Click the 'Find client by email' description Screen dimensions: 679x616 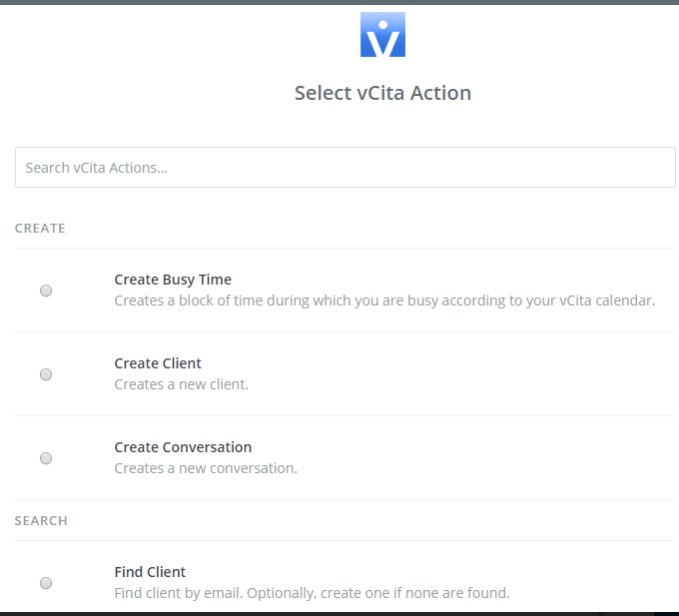312,593
